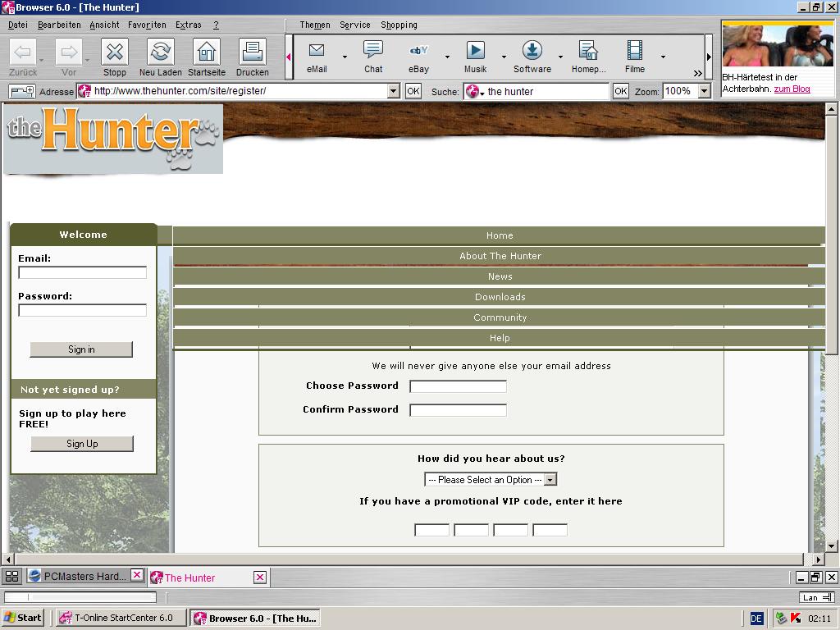Image resolution: width=840 pixels, height=630 pixels.
Task: Reload page with Neu Laden icon
Action: click(161, 52)
